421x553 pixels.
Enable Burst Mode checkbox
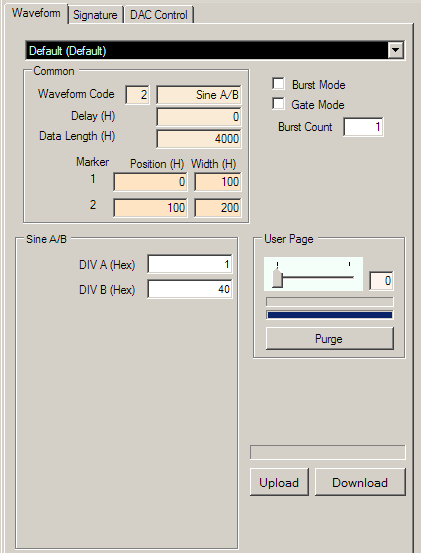click(x=279, y=84)
